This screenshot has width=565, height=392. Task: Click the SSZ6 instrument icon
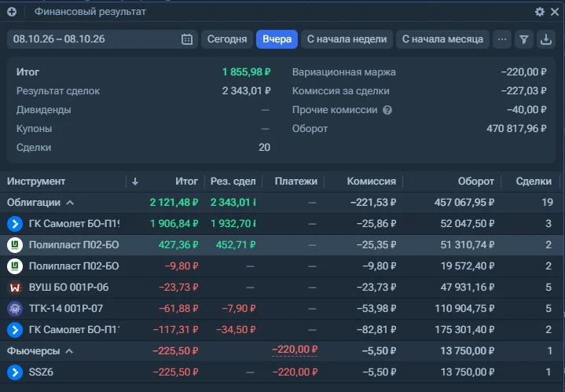coord(15,372)
